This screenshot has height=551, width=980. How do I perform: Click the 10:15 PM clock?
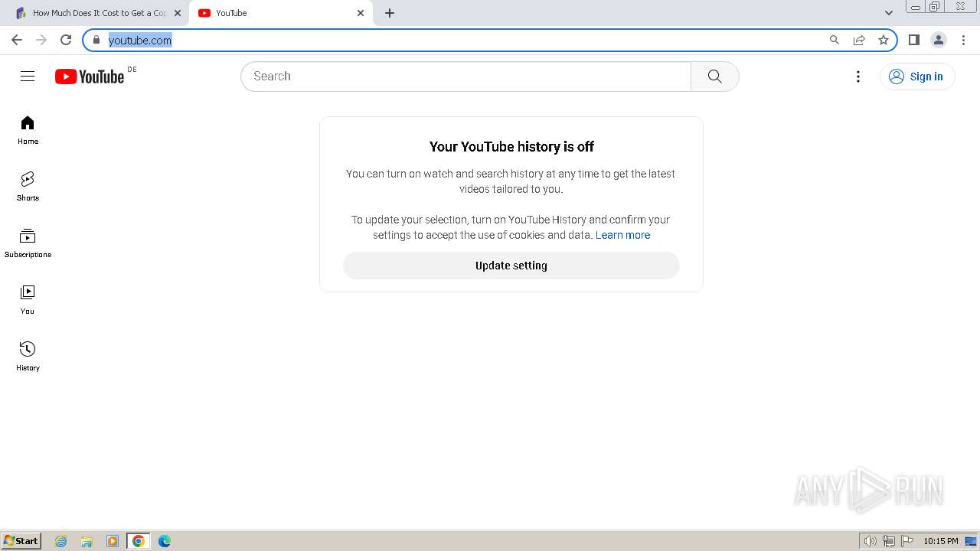click(940, 541)
